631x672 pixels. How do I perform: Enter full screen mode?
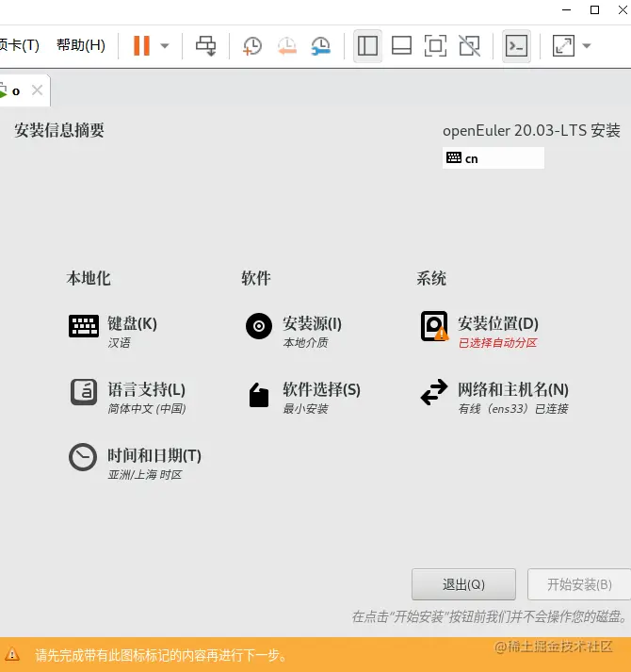pos(435,46)
